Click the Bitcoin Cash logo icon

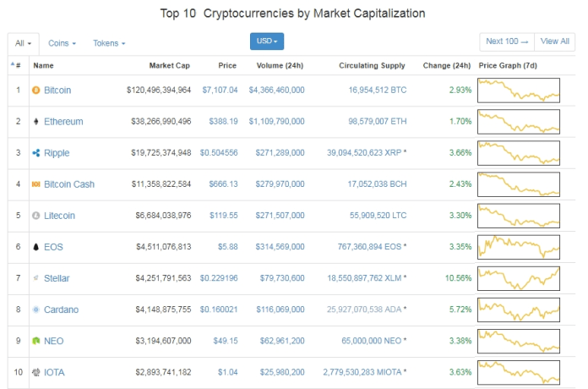point(35,184)
